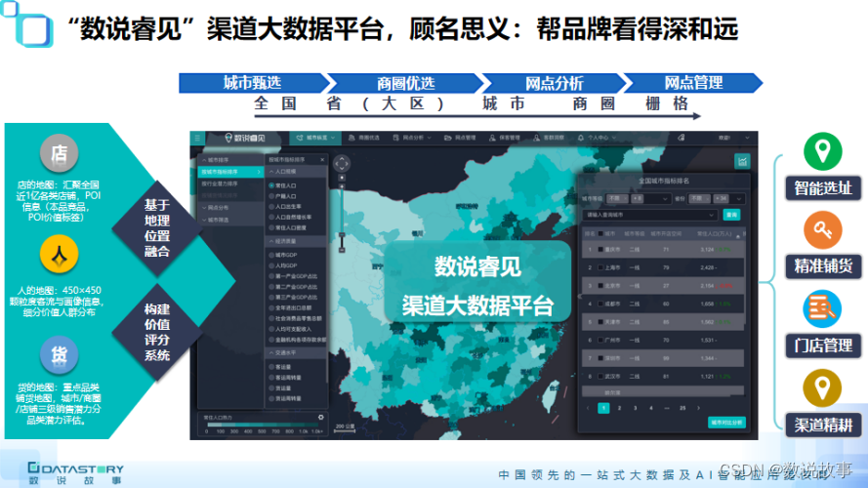Expand the 城市筛选 section
868x488 pixels.
230,220
